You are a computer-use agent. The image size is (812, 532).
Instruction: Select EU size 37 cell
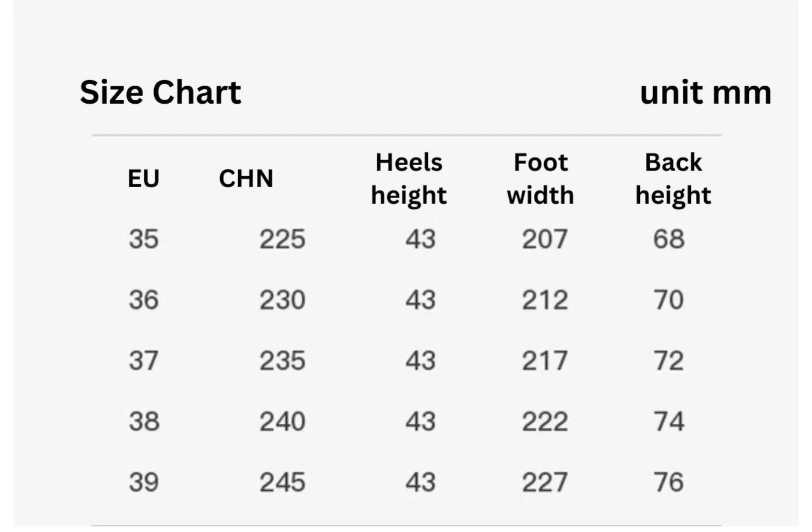[x=143, y=360]
